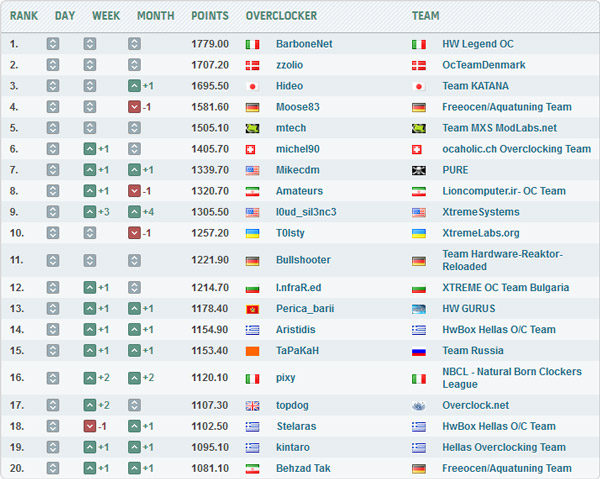Click the Iran flag beside Behzad Tak

(x=252, y=469)
